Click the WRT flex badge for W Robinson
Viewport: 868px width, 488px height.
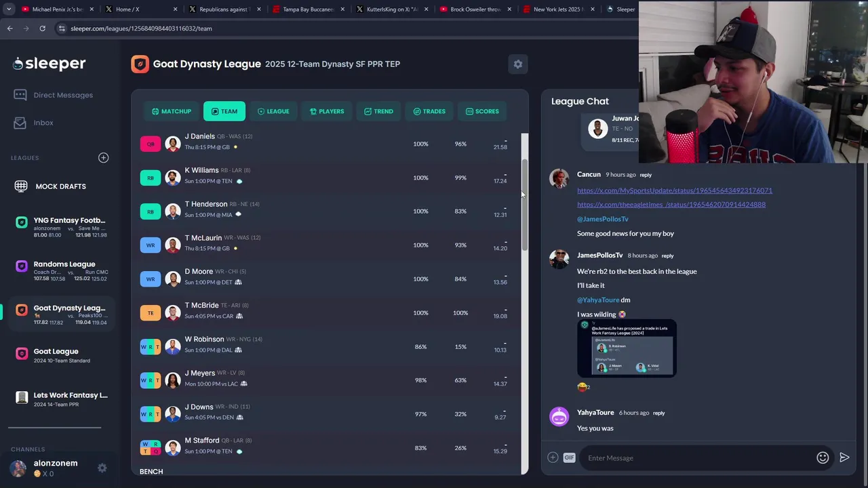(x=151, y=346)
